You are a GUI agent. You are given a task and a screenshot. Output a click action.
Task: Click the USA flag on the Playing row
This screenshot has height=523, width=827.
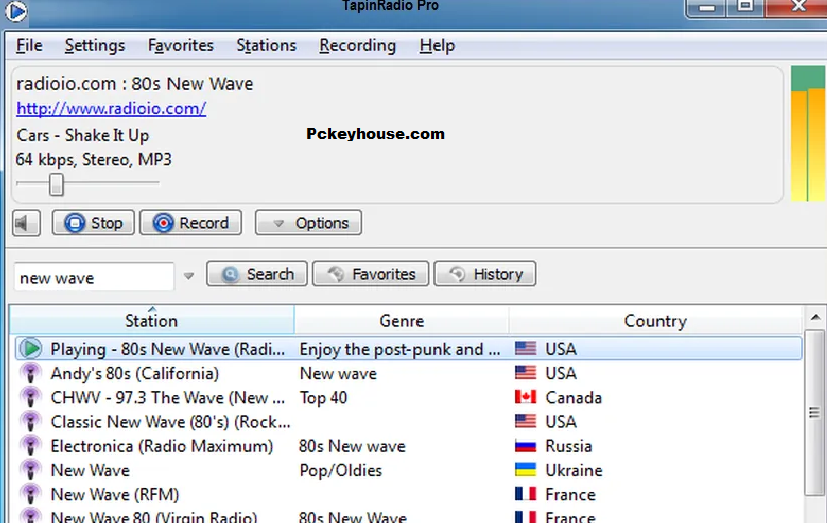tap(525, 348)
